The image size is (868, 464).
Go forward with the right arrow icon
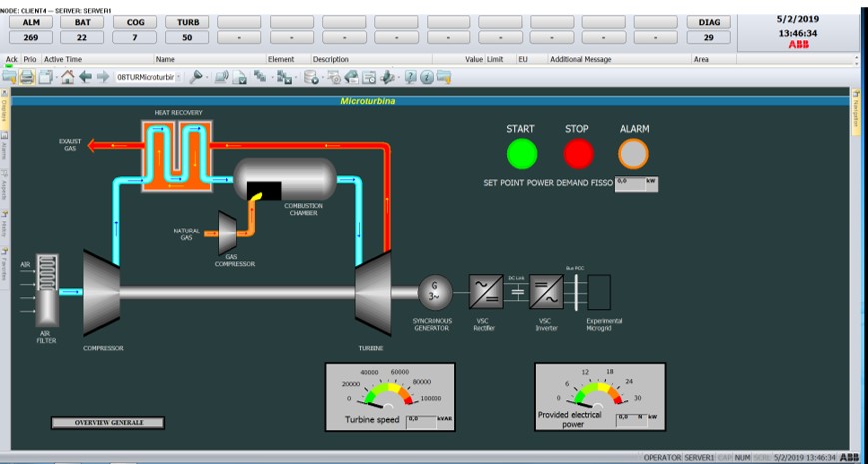101,77
